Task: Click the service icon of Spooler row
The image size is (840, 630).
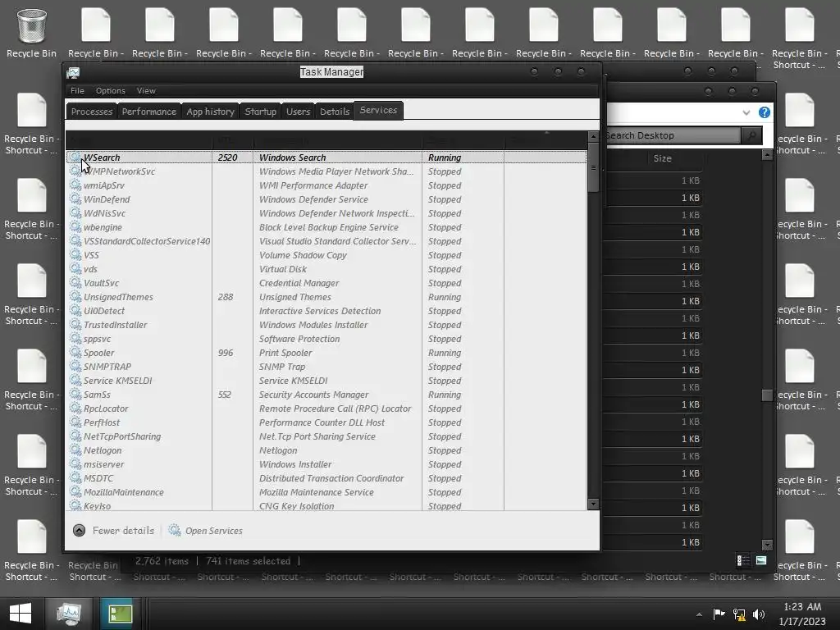Action: pyautogui.click(x=75, y=352)
